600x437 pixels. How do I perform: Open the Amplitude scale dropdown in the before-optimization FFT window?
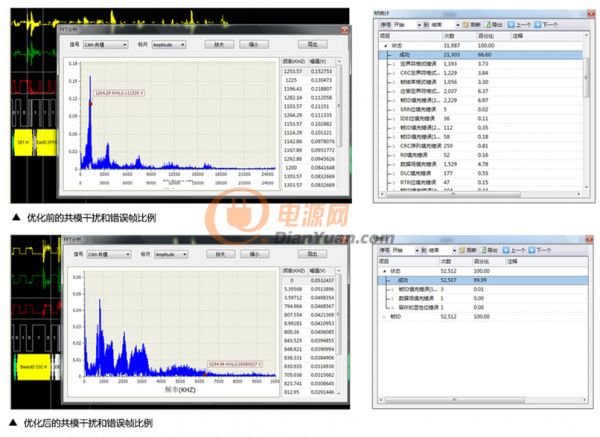click(x=183, y=45)
